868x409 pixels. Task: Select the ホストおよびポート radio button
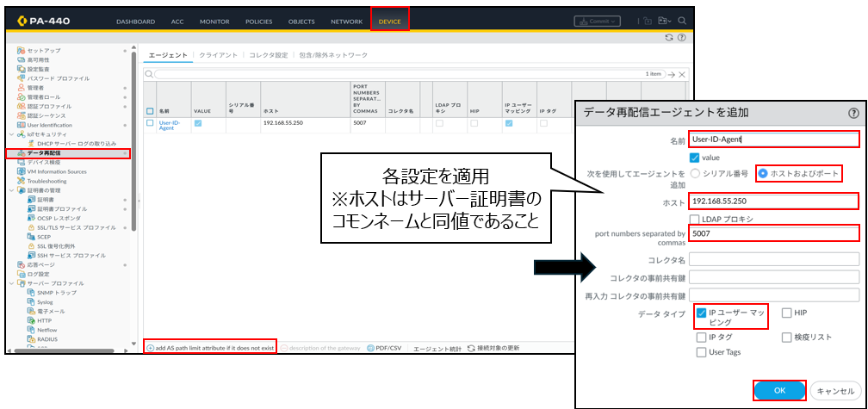[763, 174]
